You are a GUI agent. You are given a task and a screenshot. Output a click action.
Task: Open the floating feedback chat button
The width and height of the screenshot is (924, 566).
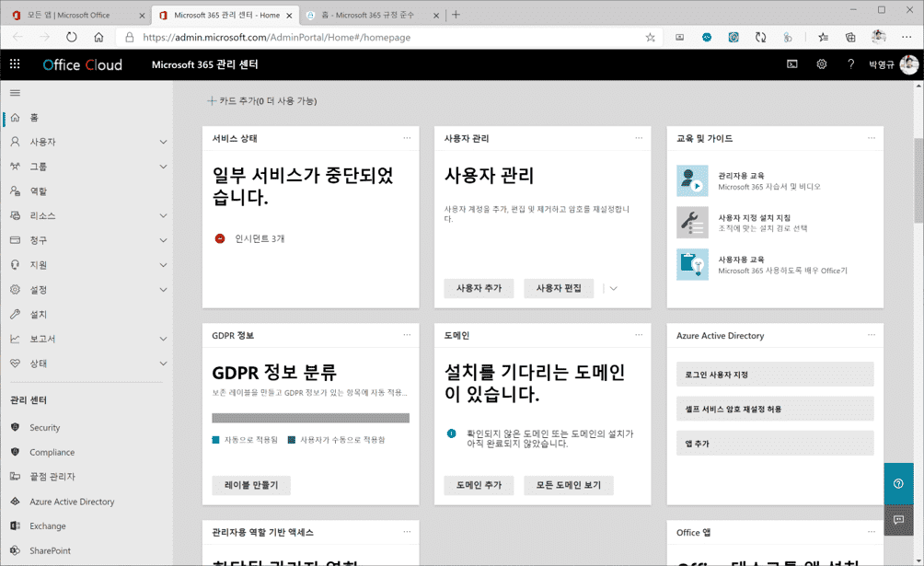pyautogui.click(x=898, y=519)
